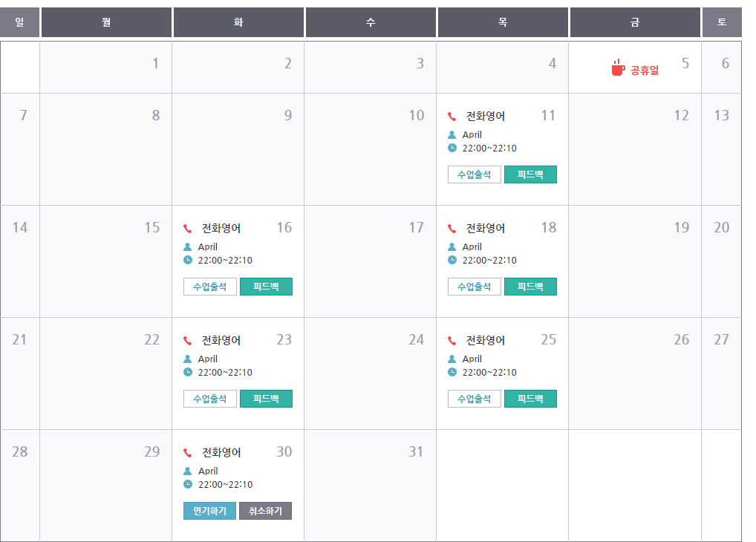Postpone the 30th lesson with 연기하기

(209, 511)
